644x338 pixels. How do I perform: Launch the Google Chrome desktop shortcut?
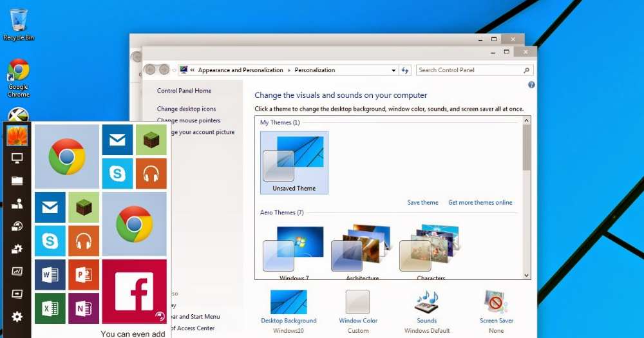click(x=19, y=78)
